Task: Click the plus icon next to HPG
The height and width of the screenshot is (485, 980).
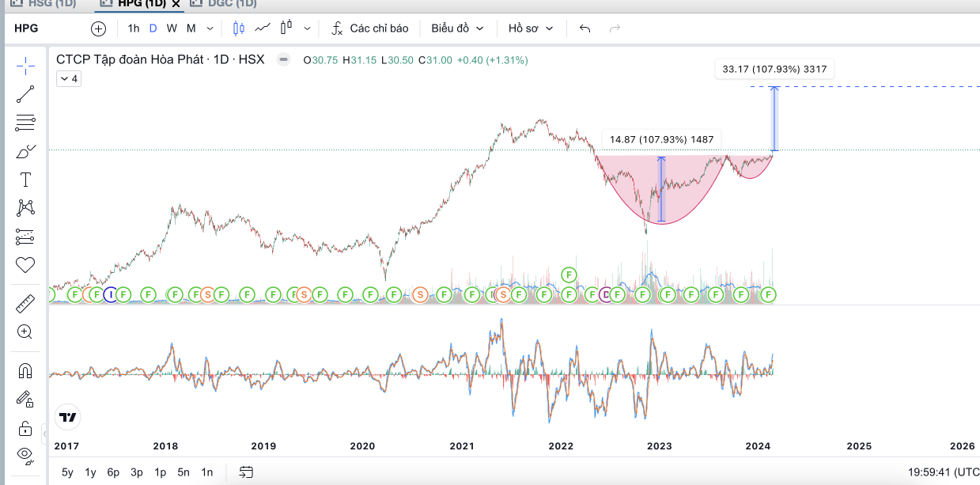Action: (x=98, y=28)
